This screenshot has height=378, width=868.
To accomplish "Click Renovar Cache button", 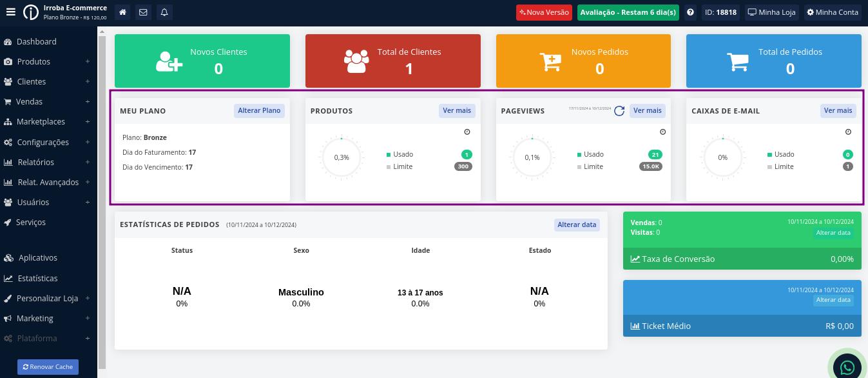I will click(x=48, y=367).
